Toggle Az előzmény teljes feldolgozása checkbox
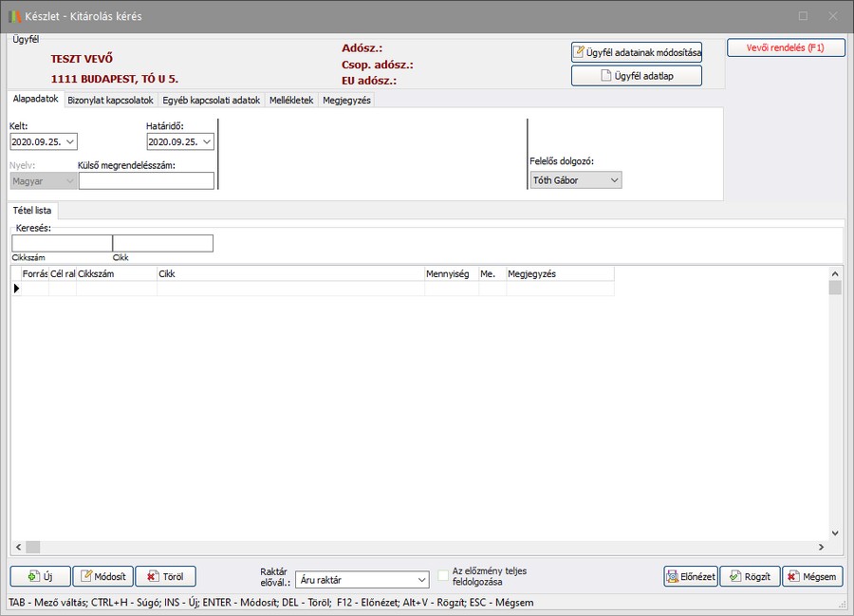Viewport: 854px width, 616px height. pos(443,576)
